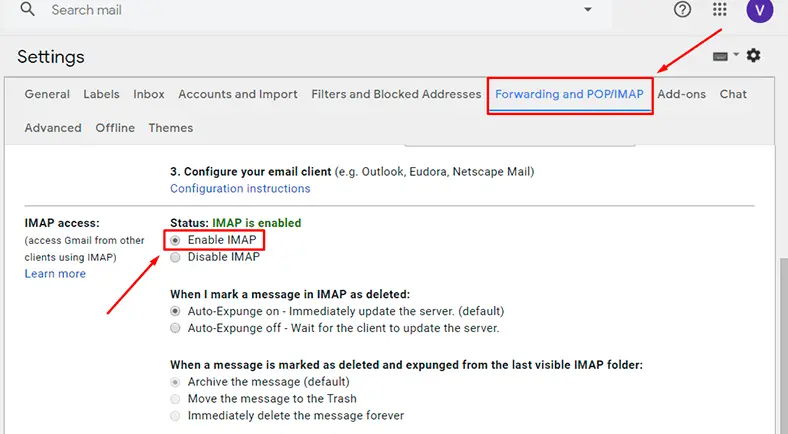Choose Auto-Expunge off option
The height and width of the screenshot is (434, 788).
point(176,328)
